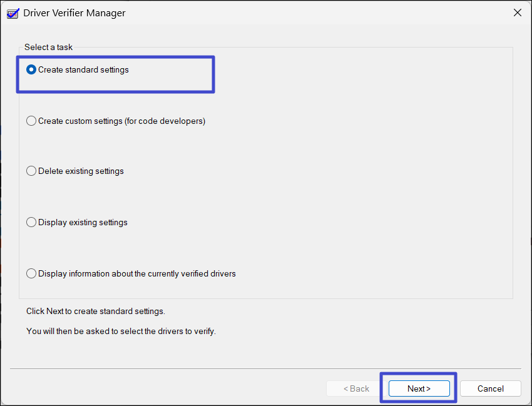532x406 pixels.
Task: Click the 'Delete existing settings' label text
Action: point(81,171)
